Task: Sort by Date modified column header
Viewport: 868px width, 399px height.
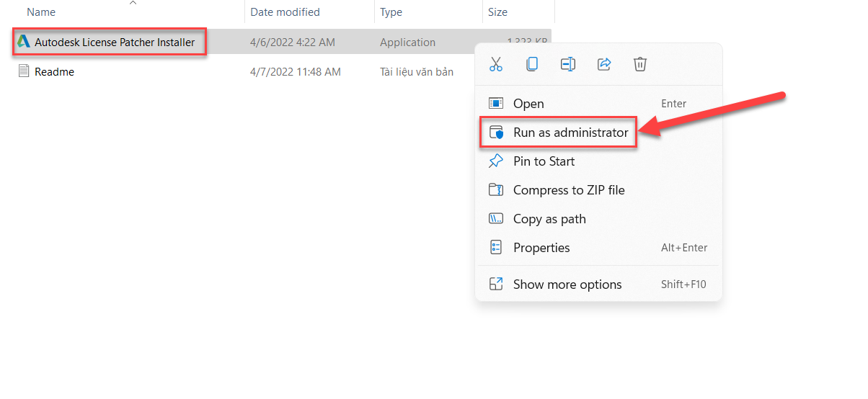Action: tap(285, 12)
